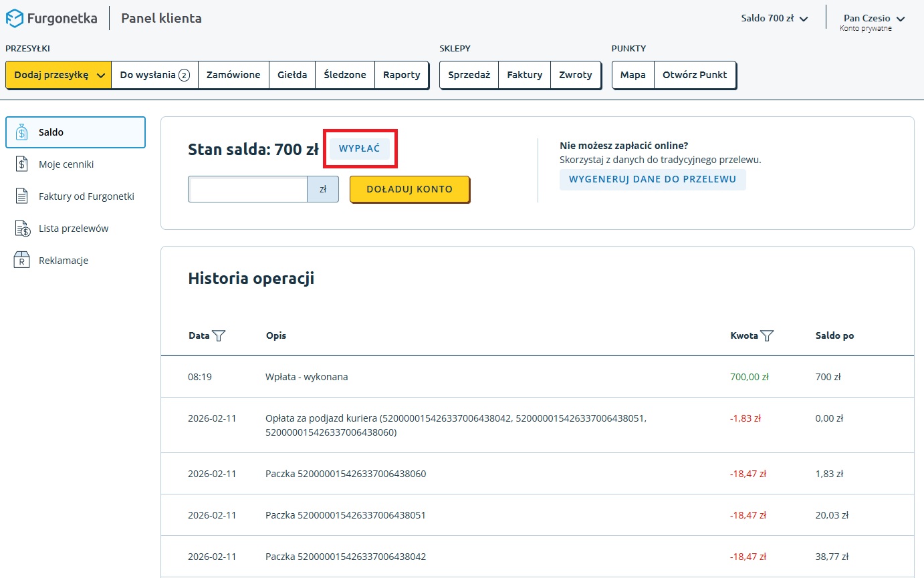924x578 pixels.
Task: Click Wygeneruj dane do przelewu
Action: coord(652,179)
